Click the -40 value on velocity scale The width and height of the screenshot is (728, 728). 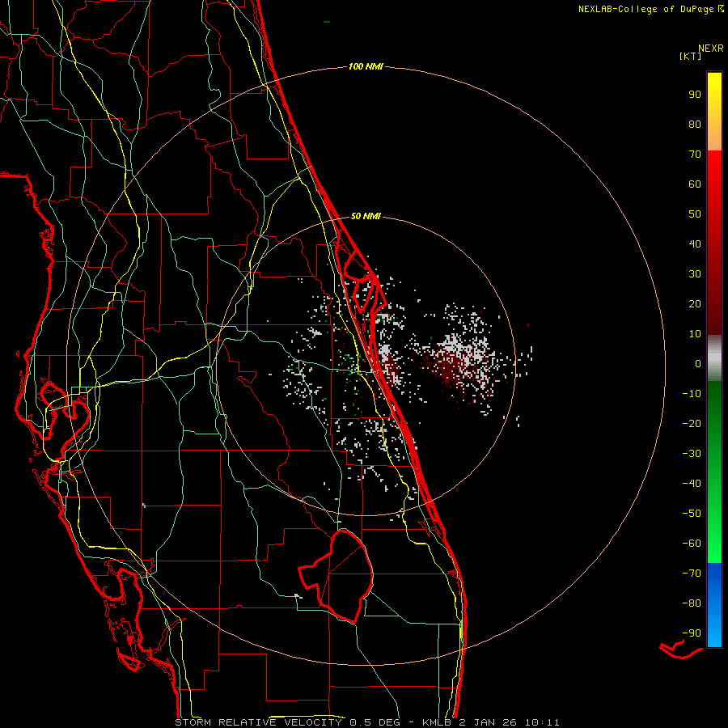click(x=692, y=484)
